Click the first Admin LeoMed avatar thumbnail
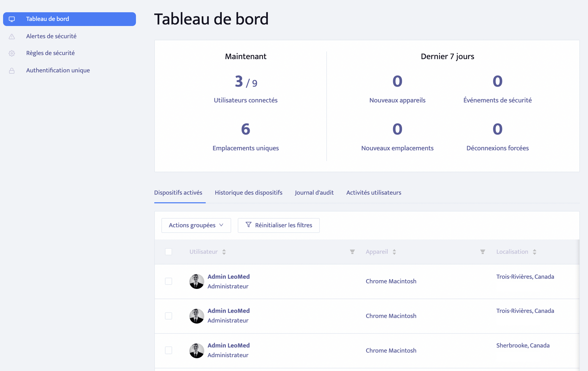This screenshot has height=371, width=588. [x=197, y=281]
